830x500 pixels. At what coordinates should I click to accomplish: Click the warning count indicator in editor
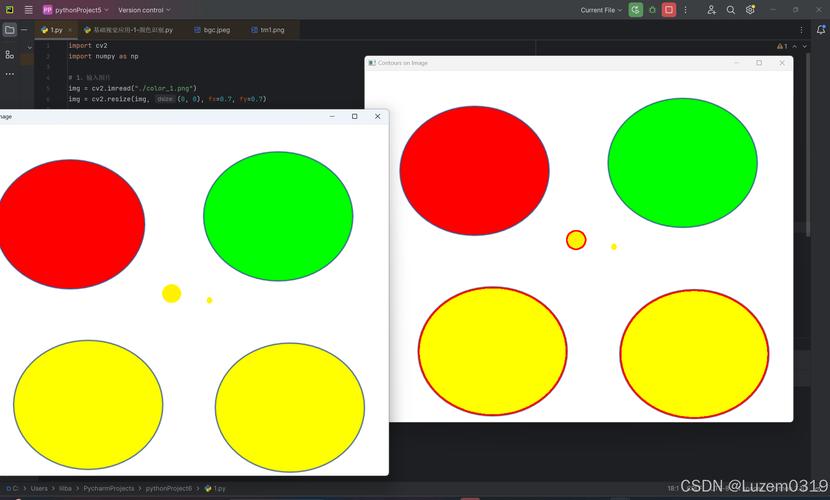pyautogui.click(x=782, y=46)
